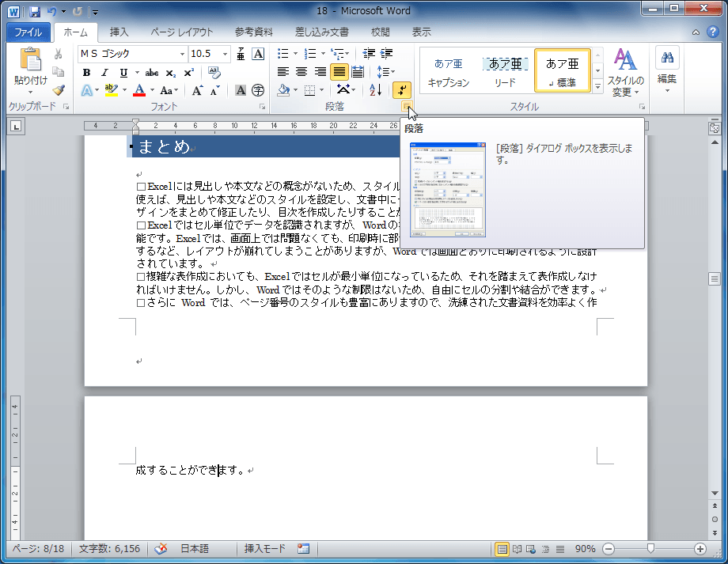Click the Find binoculars editing icon

[667, 58]
